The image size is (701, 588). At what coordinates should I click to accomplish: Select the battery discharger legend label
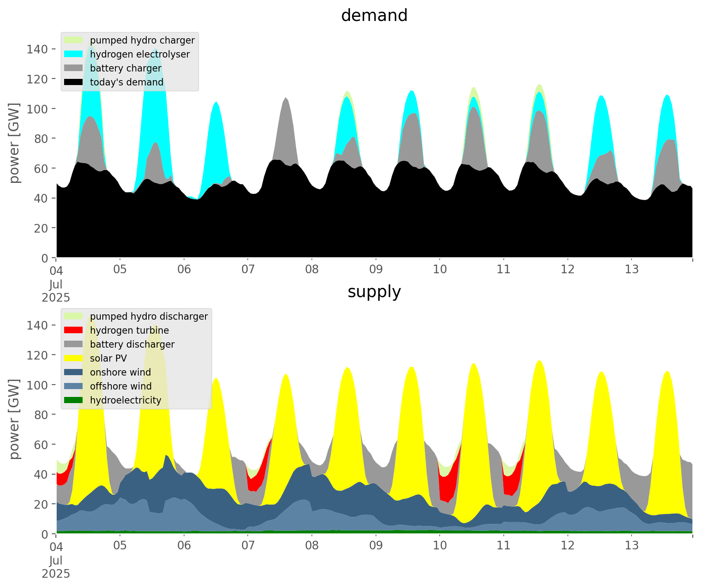132,344
